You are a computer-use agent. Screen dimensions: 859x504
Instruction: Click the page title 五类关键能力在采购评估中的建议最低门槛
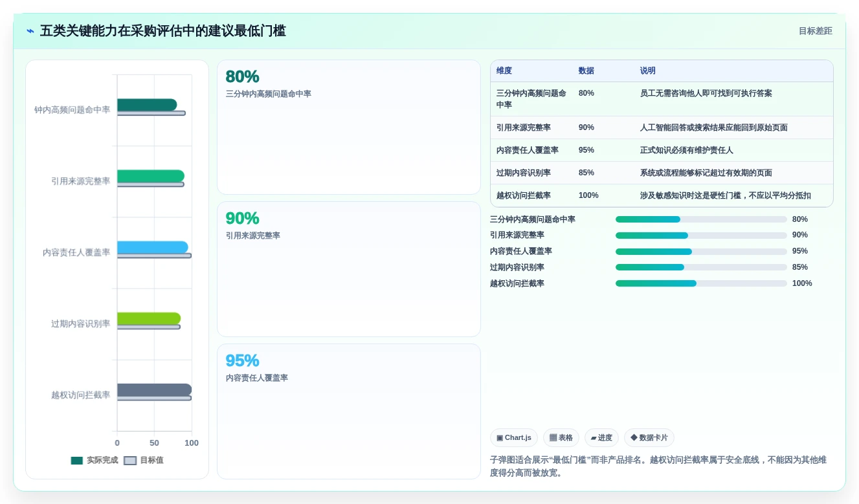(163, 31)
